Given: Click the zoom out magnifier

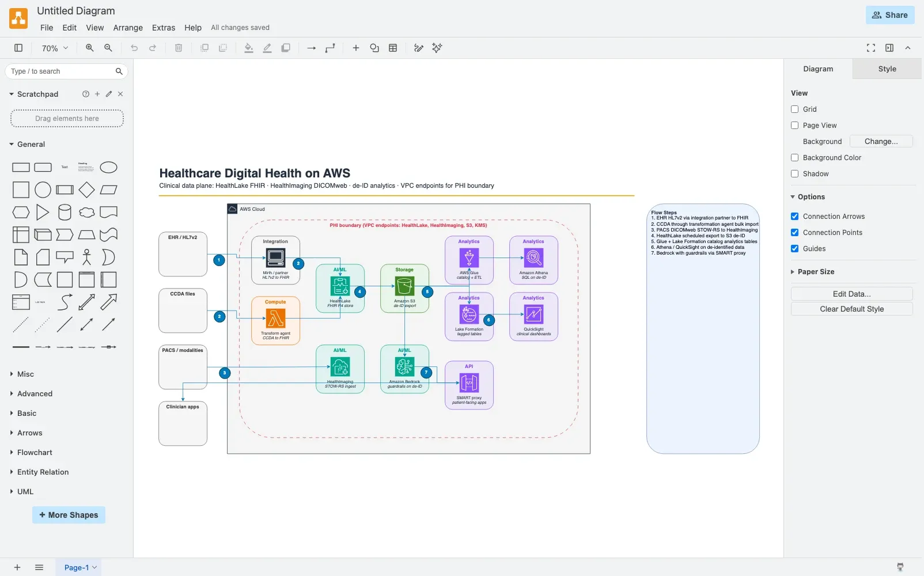Looking at the screenshot, I should click(x=108, y=48).
